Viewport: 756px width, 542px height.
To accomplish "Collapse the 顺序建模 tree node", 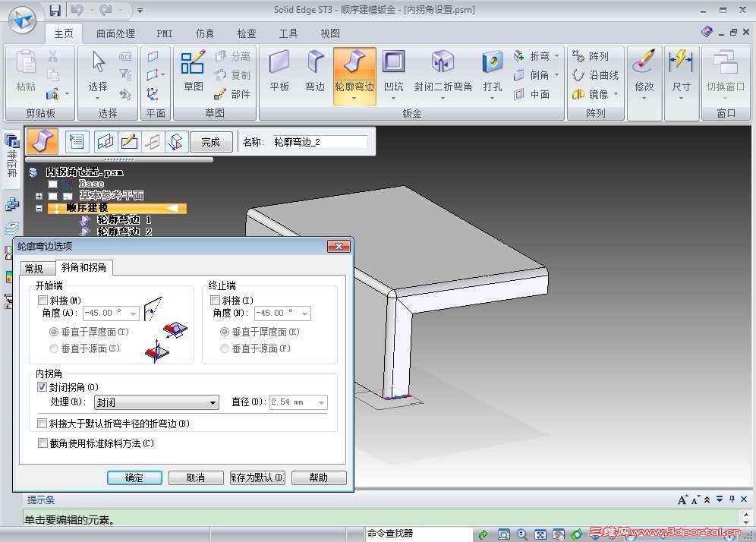I will point(39,208).
